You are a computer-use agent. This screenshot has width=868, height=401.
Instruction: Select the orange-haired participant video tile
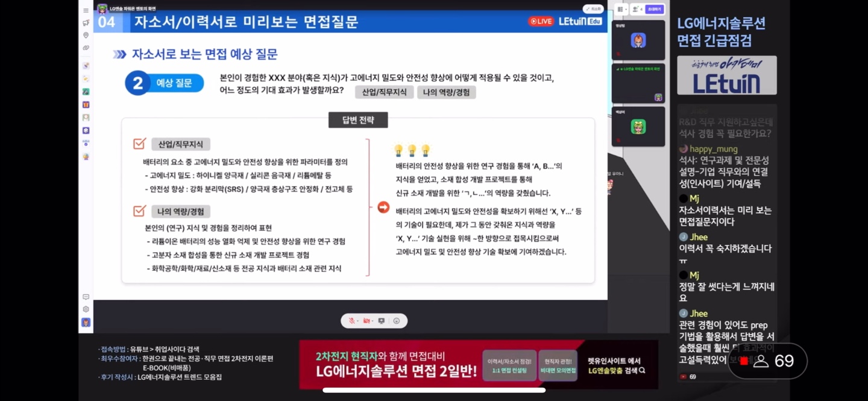coord(638,40)
